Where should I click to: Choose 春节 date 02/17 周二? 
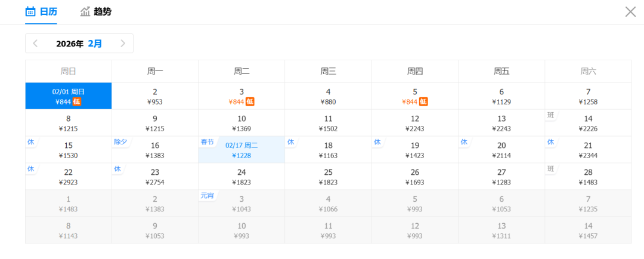click(x=241, y=150)
